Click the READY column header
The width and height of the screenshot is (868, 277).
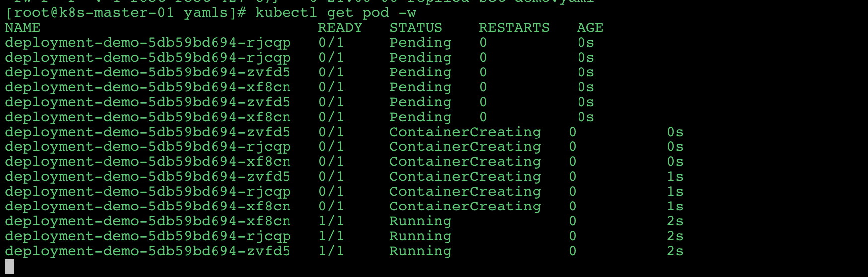pos(340,28)
